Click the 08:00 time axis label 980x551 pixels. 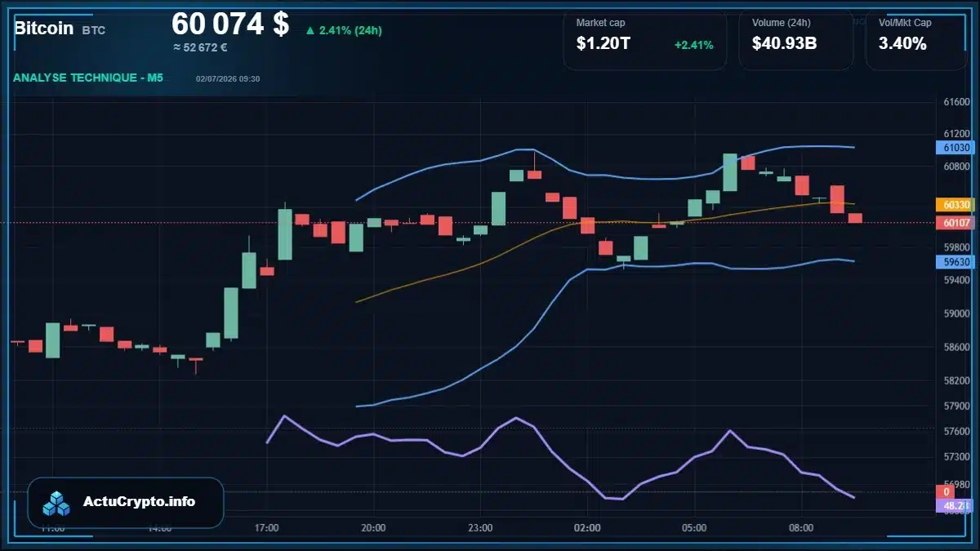tap(801, 528)
